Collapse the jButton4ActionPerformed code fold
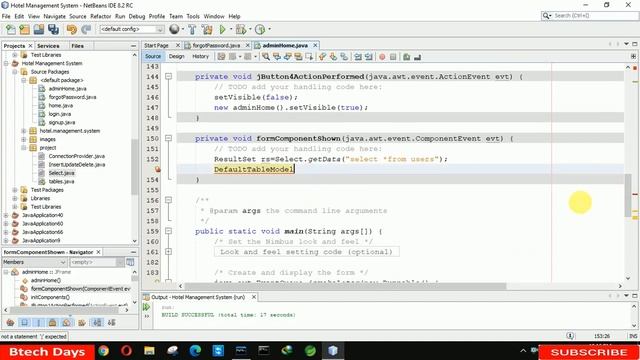 click(168, 76)
